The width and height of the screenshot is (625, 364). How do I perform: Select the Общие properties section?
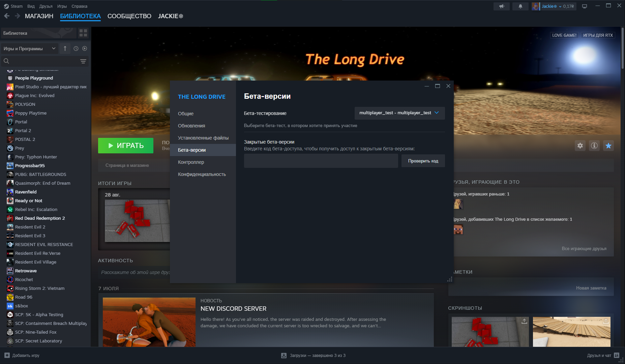pos(203,114)
